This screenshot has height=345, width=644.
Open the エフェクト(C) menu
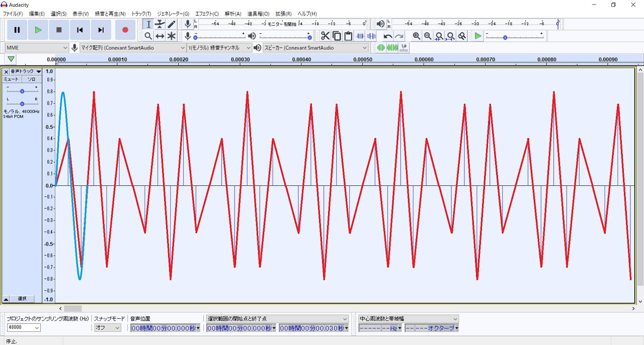[x=207, y=14]
